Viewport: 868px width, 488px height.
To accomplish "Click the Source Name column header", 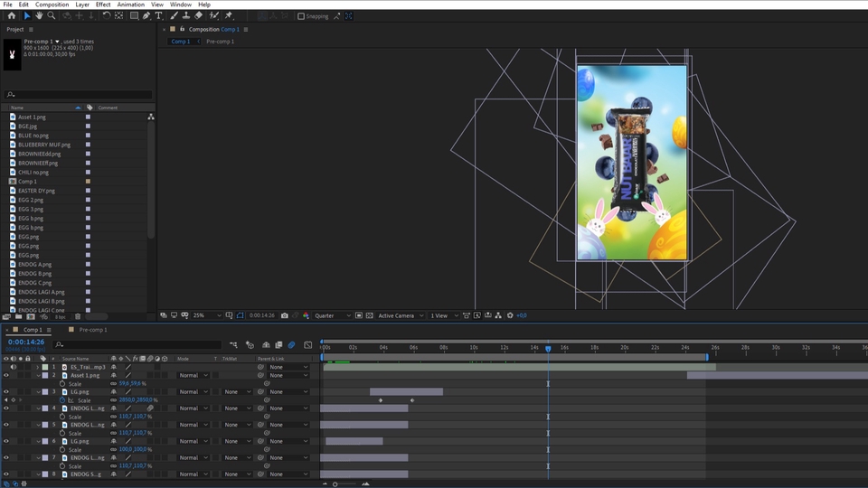I will point(76,359).
